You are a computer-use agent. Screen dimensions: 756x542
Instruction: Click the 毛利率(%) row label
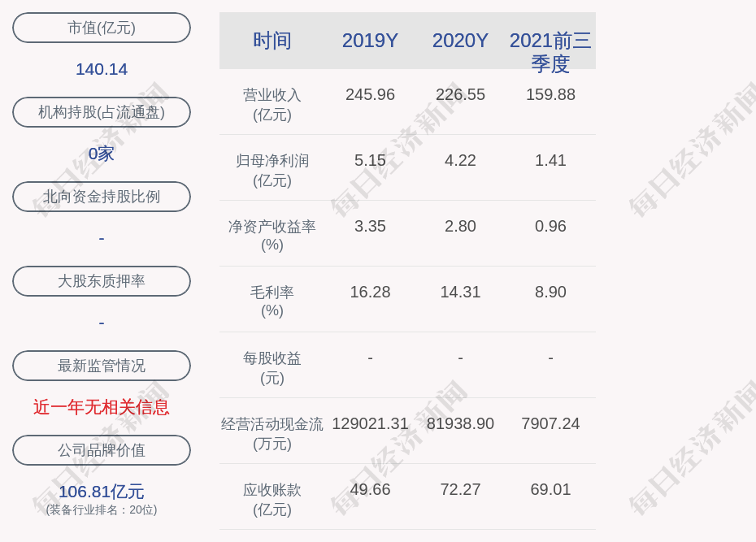[272, 301]
